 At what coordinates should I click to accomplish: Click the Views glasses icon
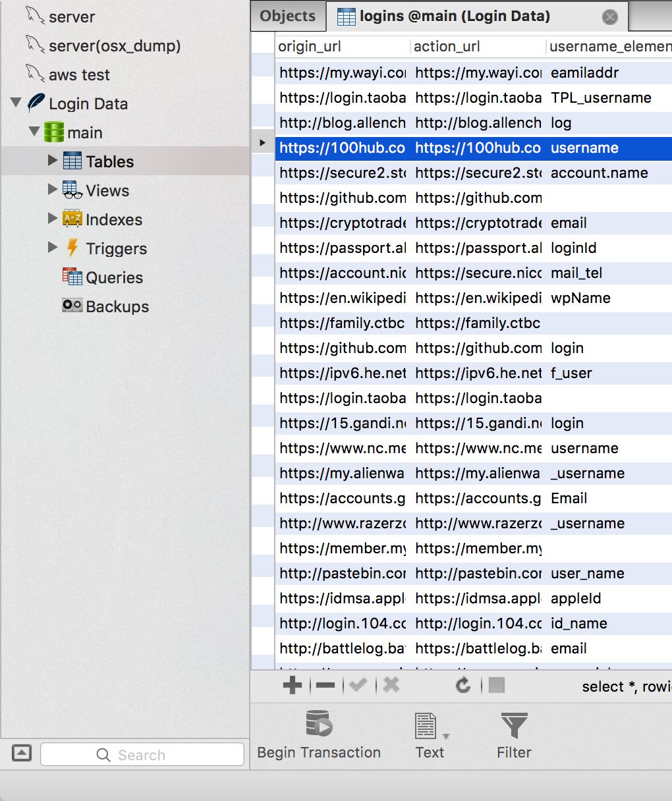pos(72,190)
